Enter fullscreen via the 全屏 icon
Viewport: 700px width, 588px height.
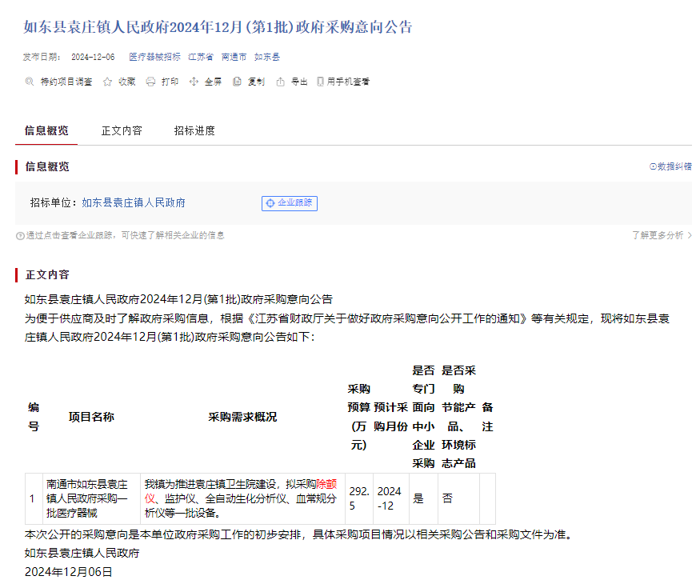click(x=194, y=82)
